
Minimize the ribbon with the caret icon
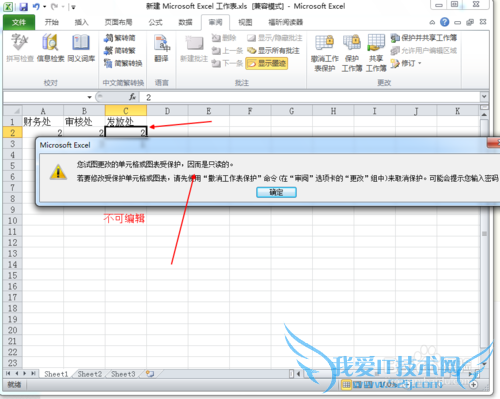[x=432, y=22]
